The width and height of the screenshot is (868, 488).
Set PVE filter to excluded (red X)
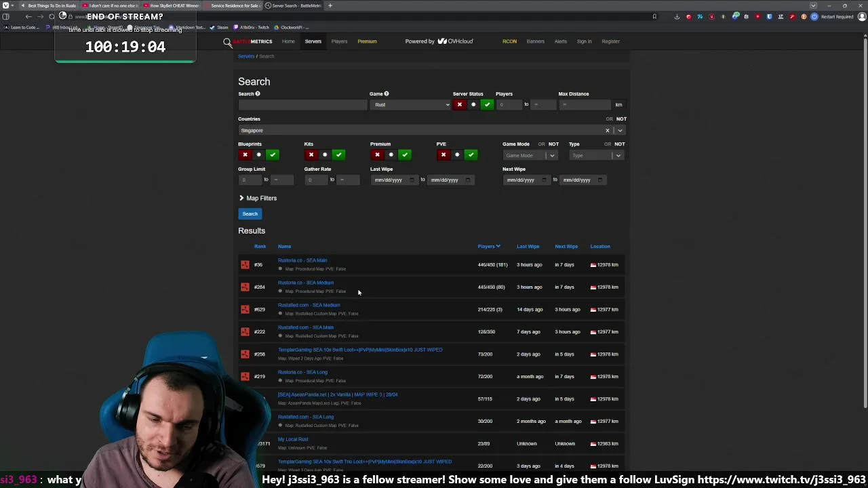(x=443, y=155)
